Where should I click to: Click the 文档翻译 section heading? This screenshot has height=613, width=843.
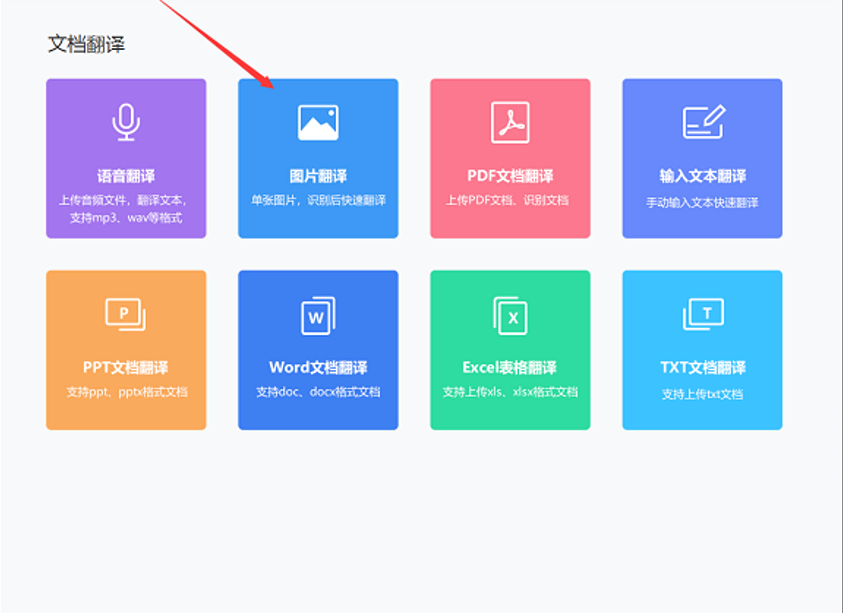pos(86,44)
